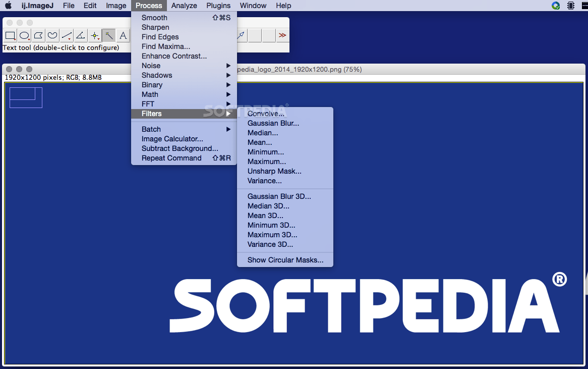Open the Image menu

[x=116, y=5]
